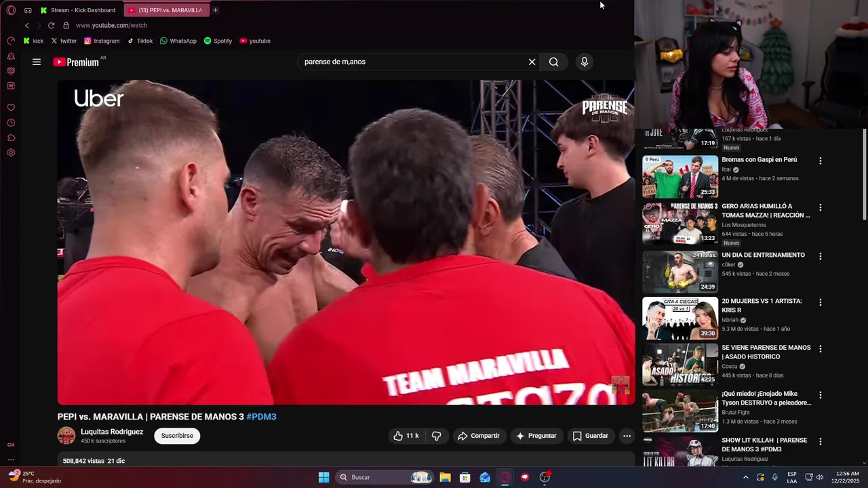Open the Opera GX menu logo
This screenshot has height=488, width=868.
pos(11,10)
